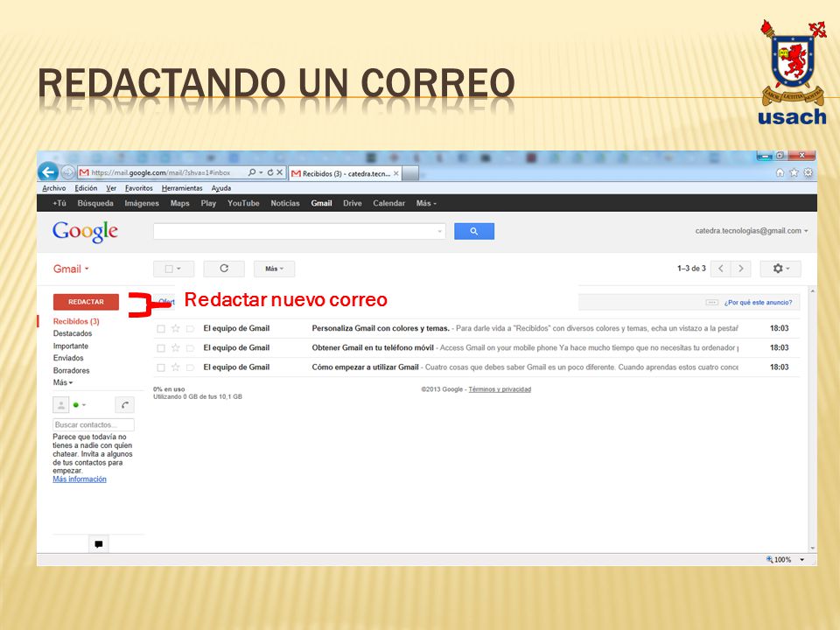840x630 pixels.
Task: Open the browser favorites star icon
Action: 794,172
